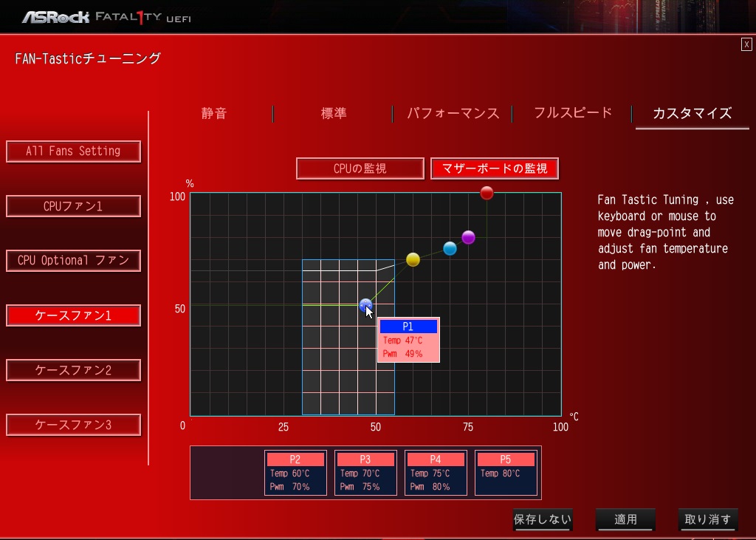Select the パフォーマンス performance tab
The height and width of the screenshot is (540, 756).
(453, 114)
